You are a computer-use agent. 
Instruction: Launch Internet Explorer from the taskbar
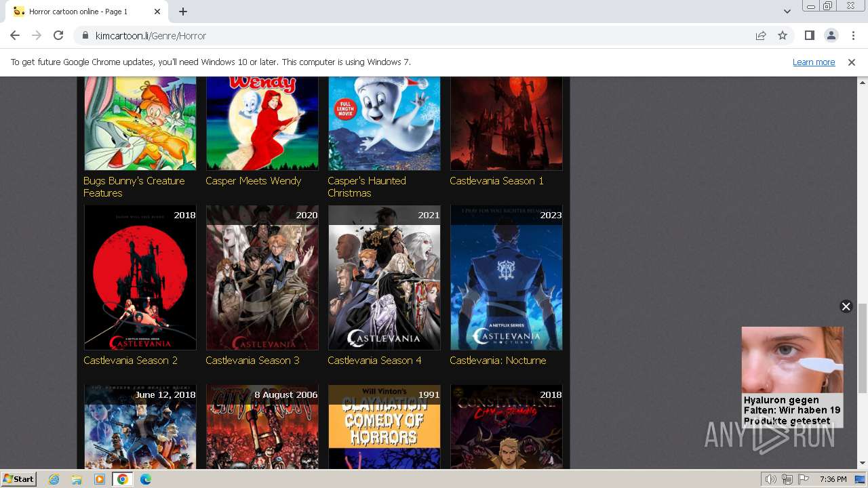[x=54, y=479]
